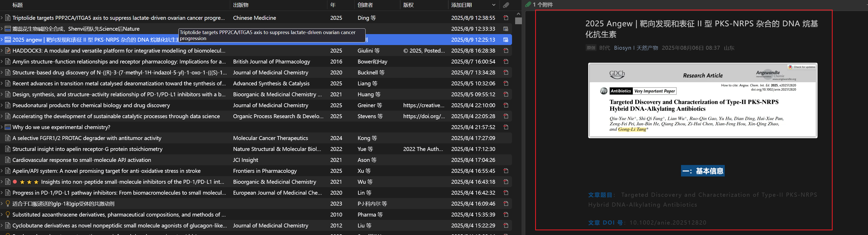Click https://doi.org/... rights cell in Accelerating row
This screenshot has width=868, height=235.
424,116
